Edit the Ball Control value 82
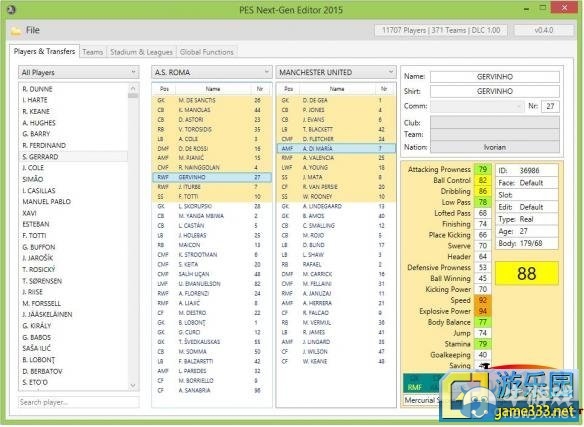The height and width of the screenshot is (427, 584). (x=483, y=180)
